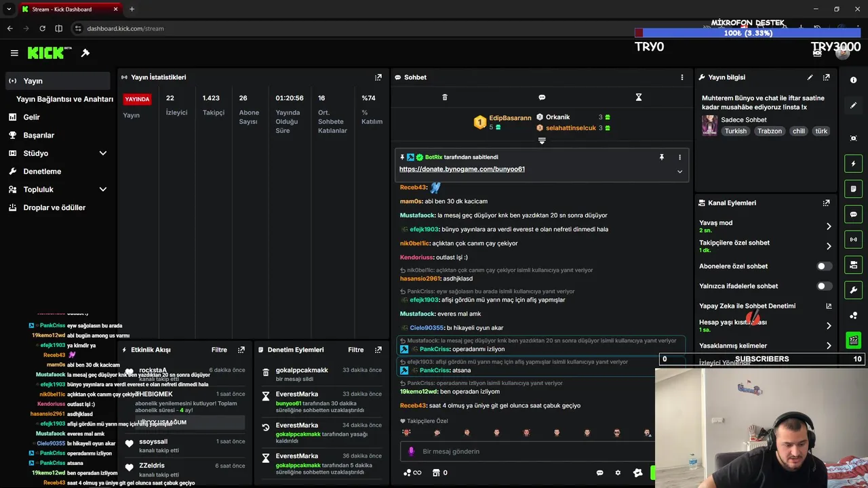Click the broadcast signal icon in right sidebar
The width and height of the screenshot is (868, 488).
pos(853,239)
